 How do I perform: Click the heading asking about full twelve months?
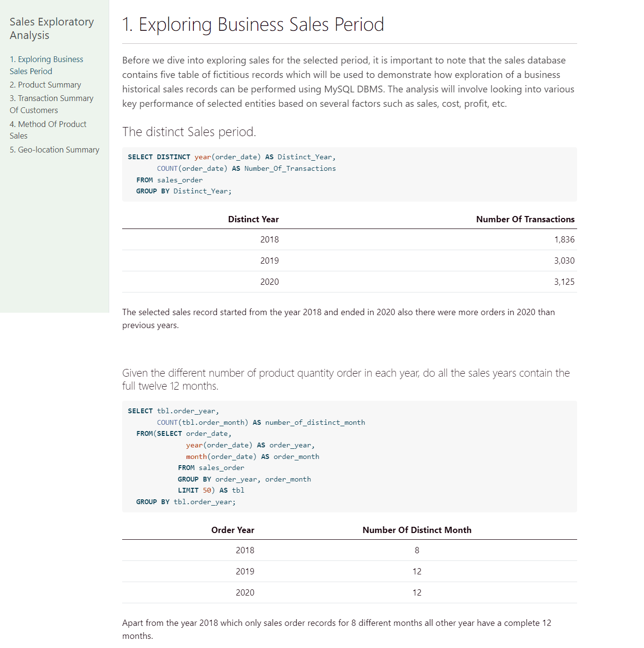345,379
